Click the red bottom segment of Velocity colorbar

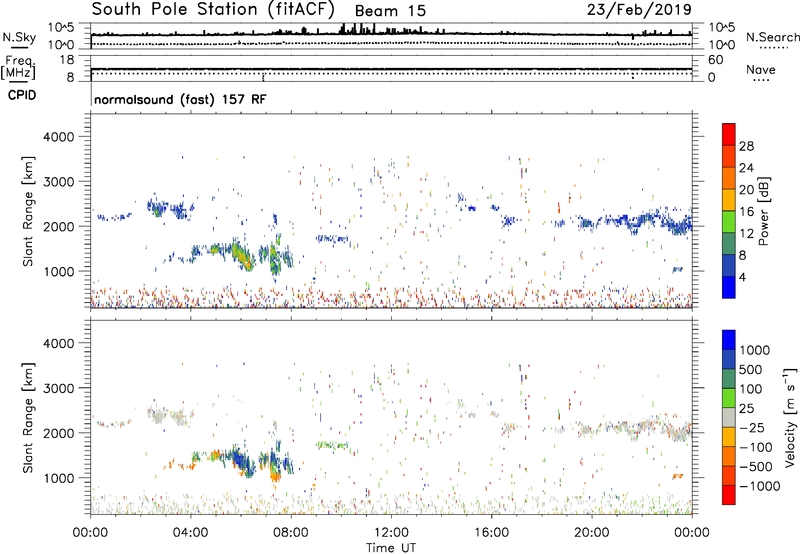click(x=729, y=495)
